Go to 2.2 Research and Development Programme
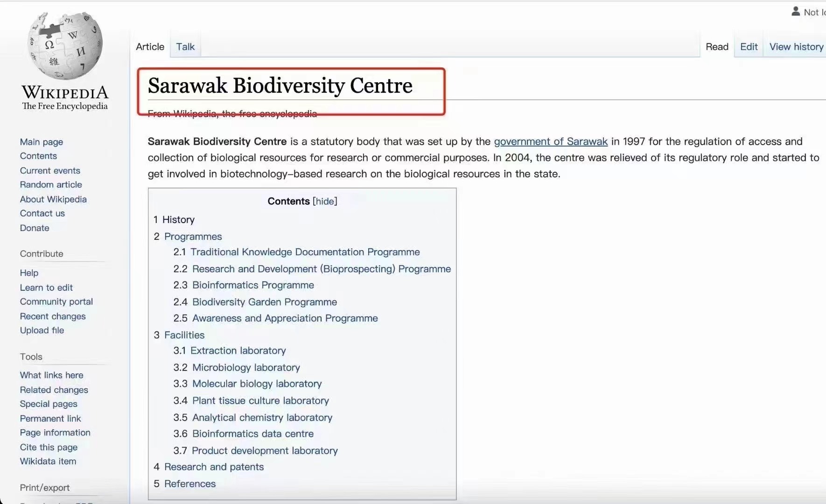 [312, 269]
